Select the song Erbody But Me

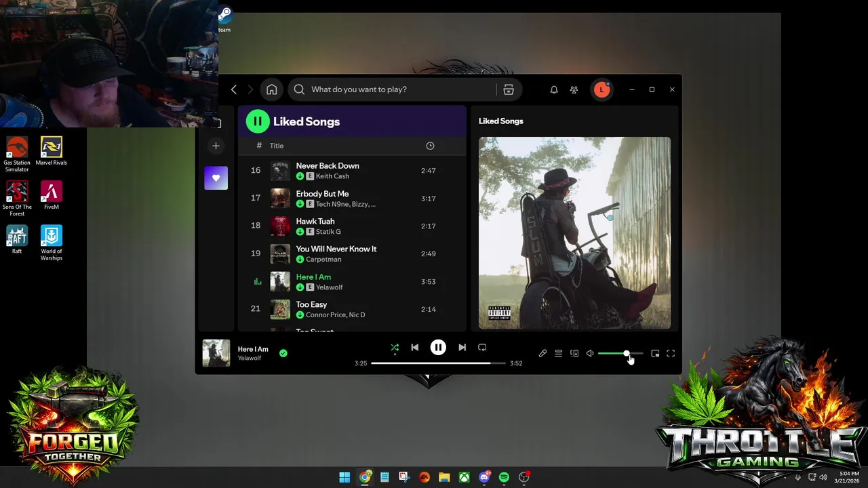point(322,194)
